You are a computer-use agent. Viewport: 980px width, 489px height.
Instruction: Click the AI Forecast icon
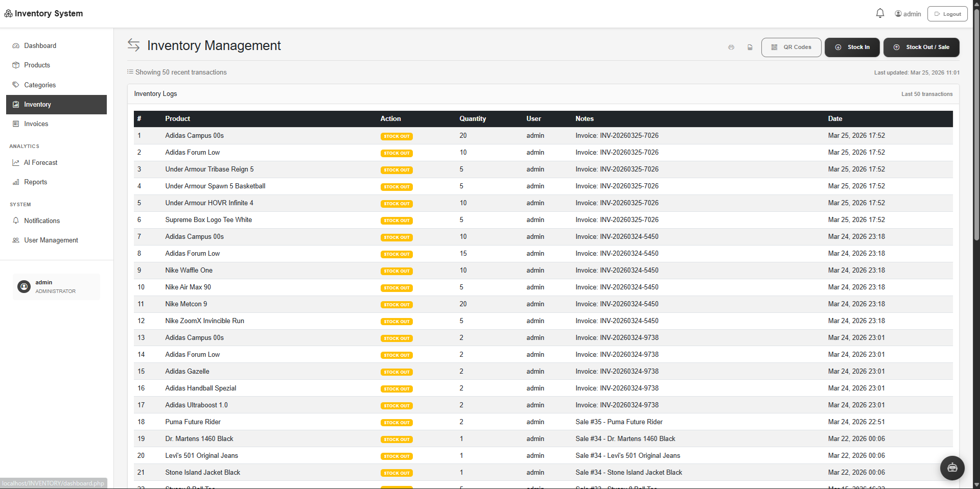coord(16,162)
